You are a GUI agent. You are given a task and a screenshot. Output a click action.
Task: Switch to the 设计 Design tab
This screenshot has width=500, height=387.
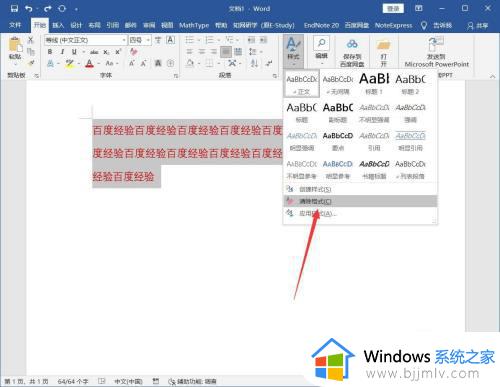tap(76, 25)
